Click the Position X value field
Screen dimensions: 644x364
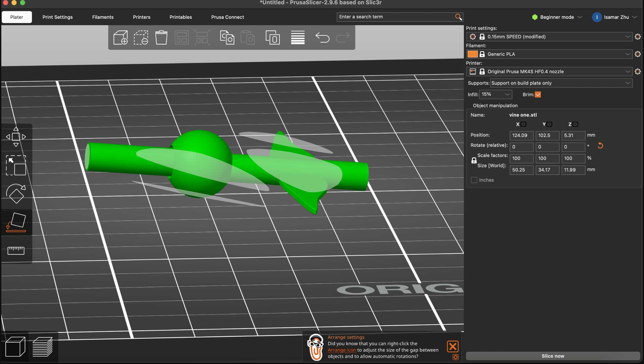(521, 136)
